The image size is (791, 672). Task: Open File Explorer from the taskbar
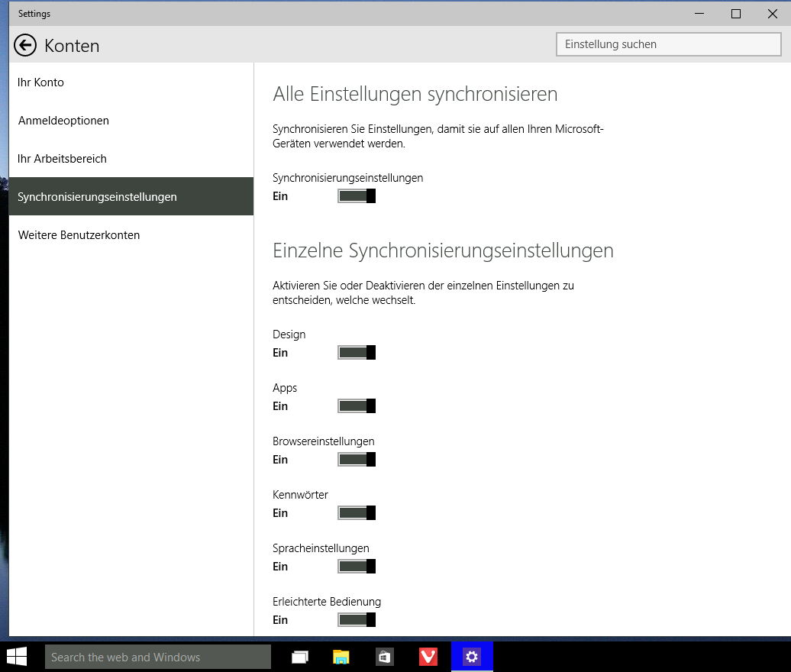point(341,657)
